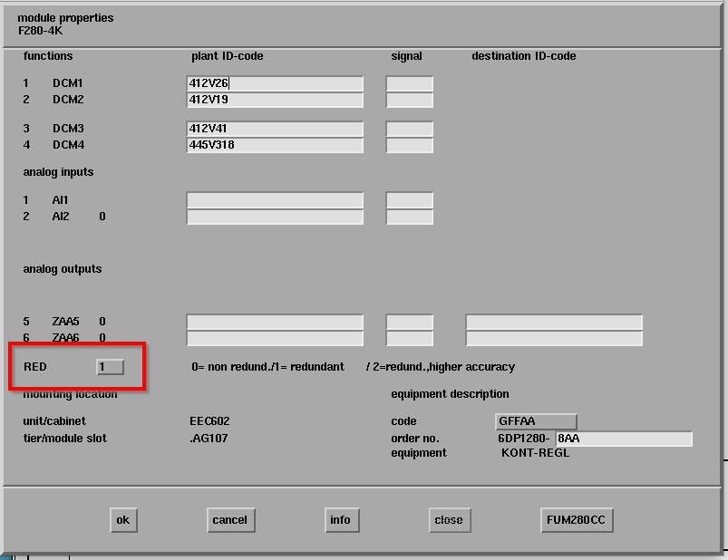Select the DCM4 signal field
728x560 pixels.
409,145
